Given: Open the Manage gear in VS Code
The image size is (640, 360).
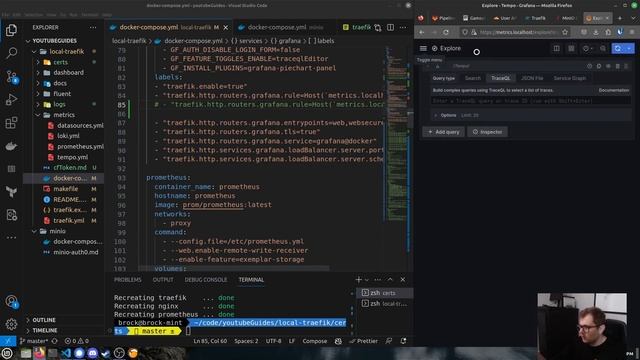Looking at the screenshot, I should tap(11, 324).
